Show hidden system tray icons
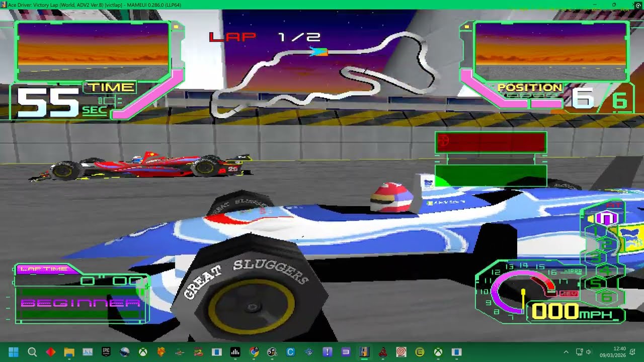The image size is (644, 362). [566, 352]
